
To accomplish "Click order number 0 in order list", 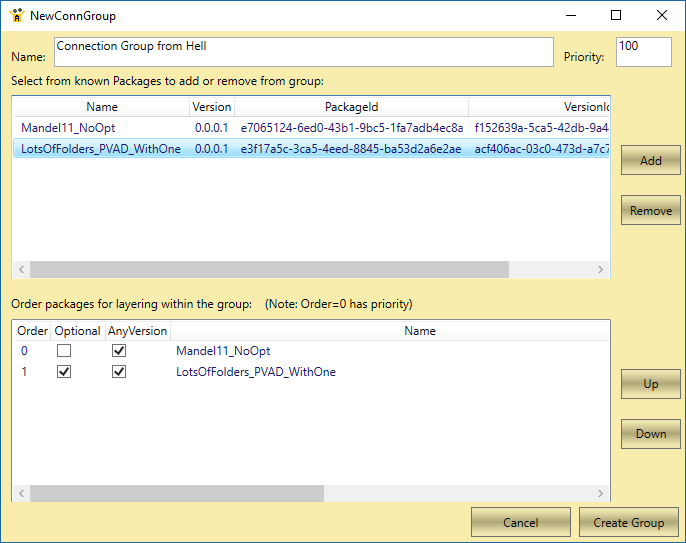I will 24,350.
